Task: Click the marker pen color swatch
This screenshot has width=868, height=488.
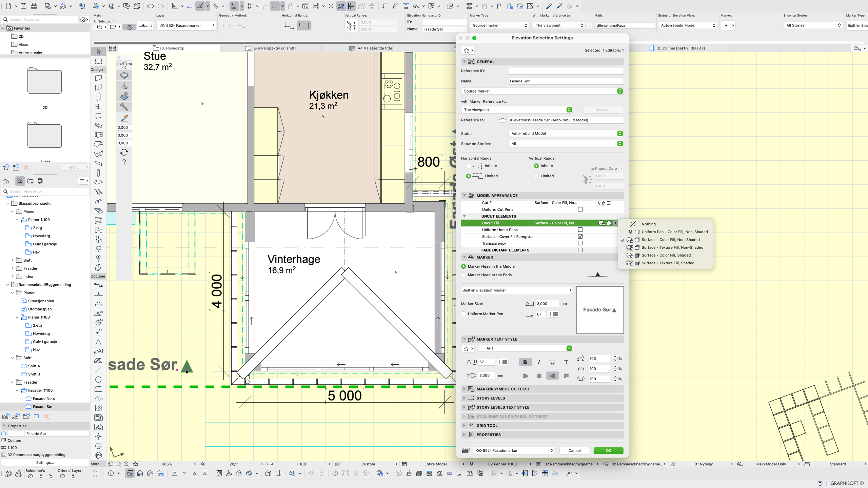Action: coord(555,314)
